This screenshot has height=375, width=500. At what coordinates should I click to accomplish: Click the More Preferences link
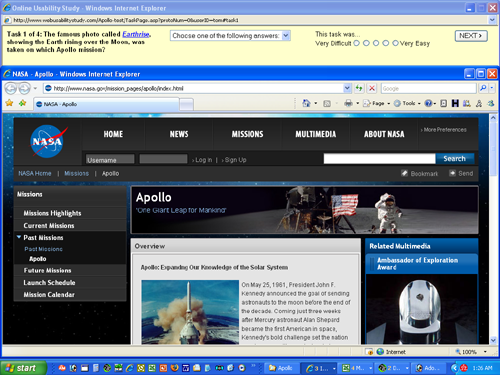point(444,130)
